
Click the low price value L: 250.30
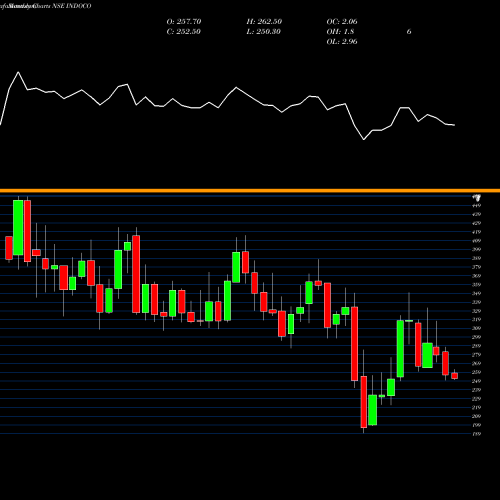coord(264,32)
